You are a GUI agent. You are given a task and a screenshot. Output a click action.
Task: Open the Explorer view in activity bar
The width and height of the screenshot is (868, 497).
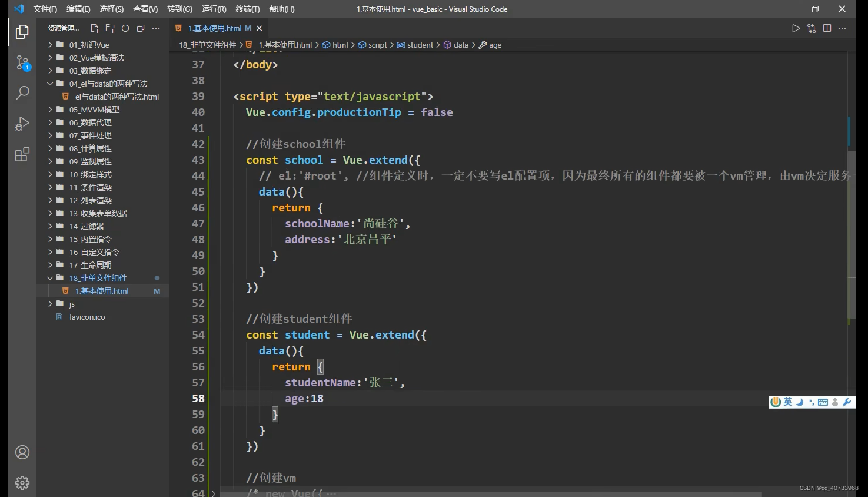click(22, 32)
